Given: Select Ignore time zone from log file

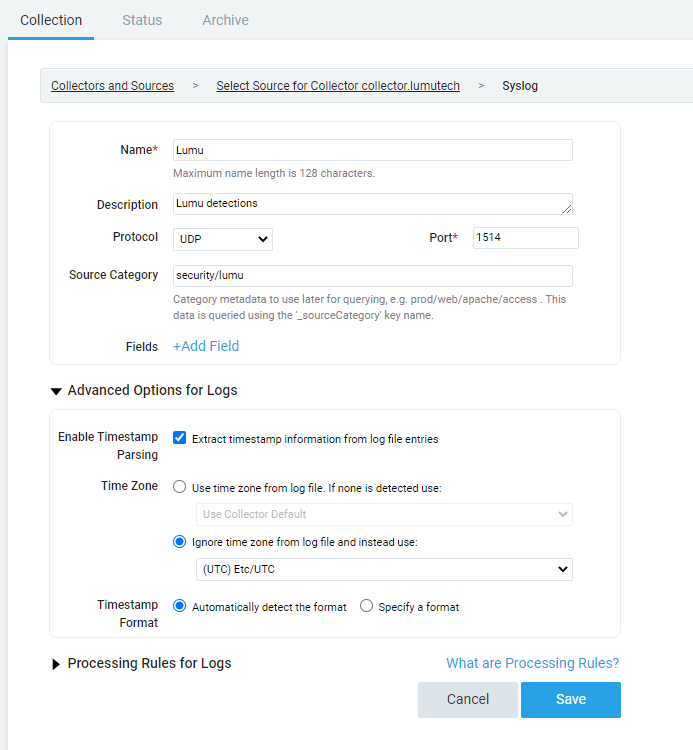Looking at the screenshot, I should pyautogui.click(x=180, y=542).
